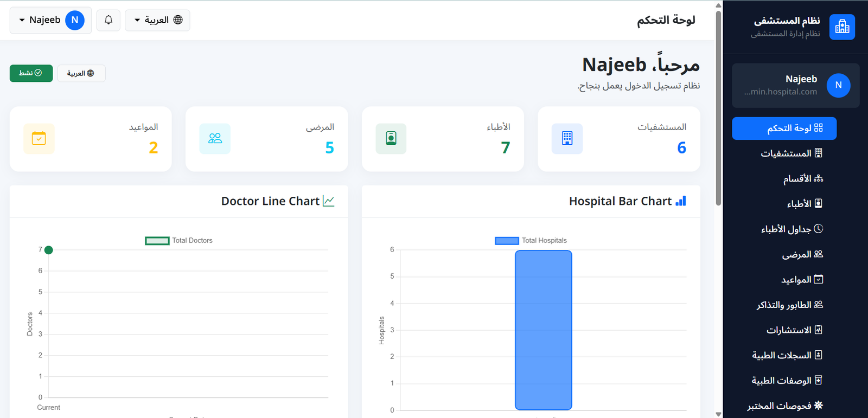
Task: Select الأطباء in the sidebar menu
Action: pyautogui.click(x=784, y=204)
